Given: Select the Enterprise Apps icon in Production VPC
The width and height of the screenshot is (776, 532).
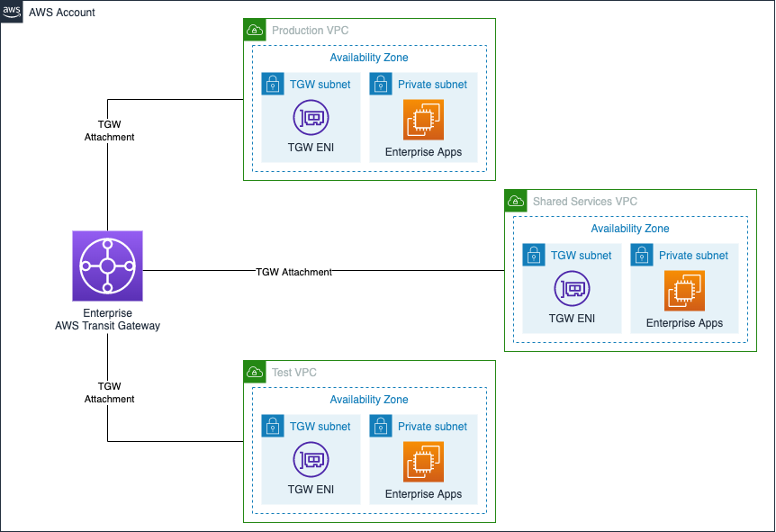Looking at the screenshot, I should point(424,119).
